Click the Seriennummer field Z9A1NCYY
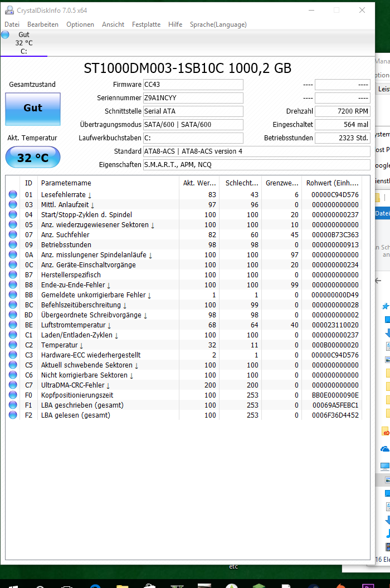 coord(193,98)
